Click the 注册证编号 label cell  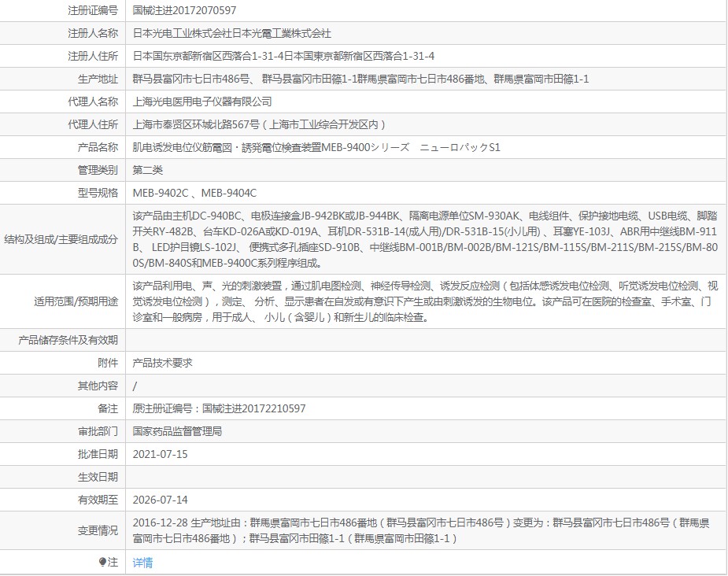(x=93, y=10)
